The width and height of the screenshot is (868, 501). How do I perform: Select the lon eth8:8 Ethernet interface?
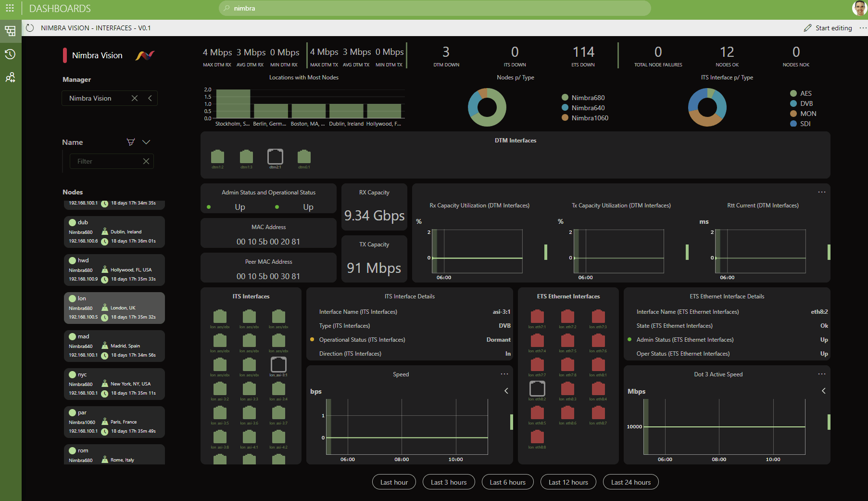coord(537,437)
